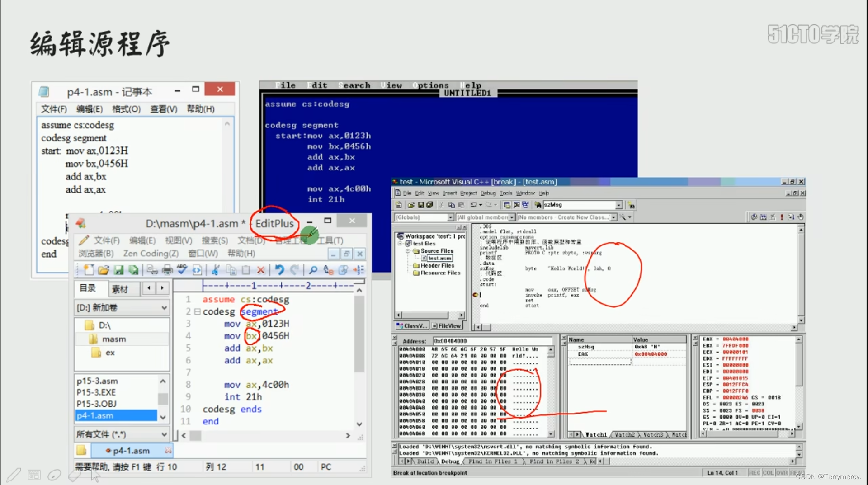Viewport: 868px width, 485px height.
Task: Open the [Globals] dropdown in WizardBar
Action: click(x=451, y=217)
